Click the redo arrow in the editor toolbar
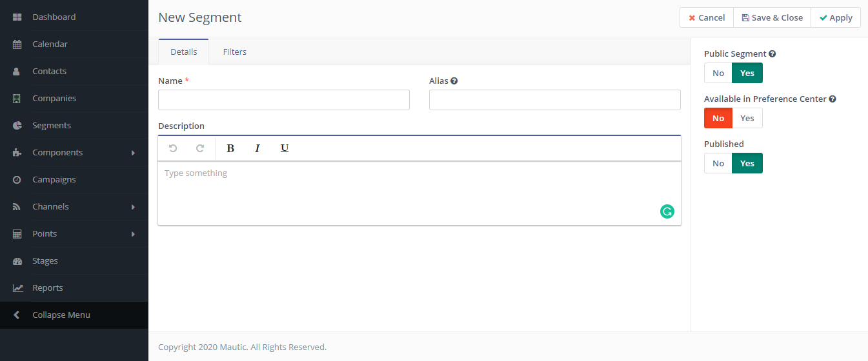Screen dimensions: 868x361 tap(200, 148)
